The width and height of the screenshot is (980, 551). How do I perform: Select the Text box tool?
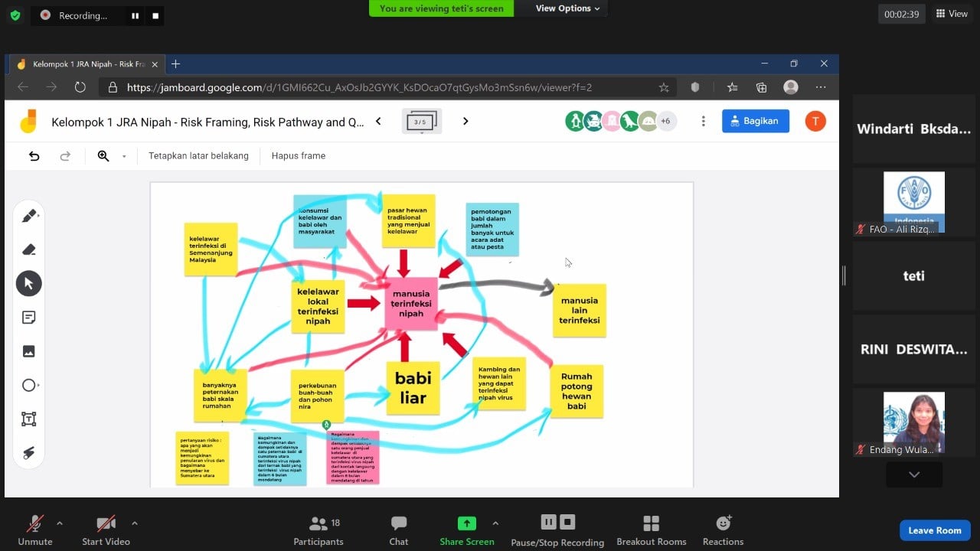coord(29,419)
